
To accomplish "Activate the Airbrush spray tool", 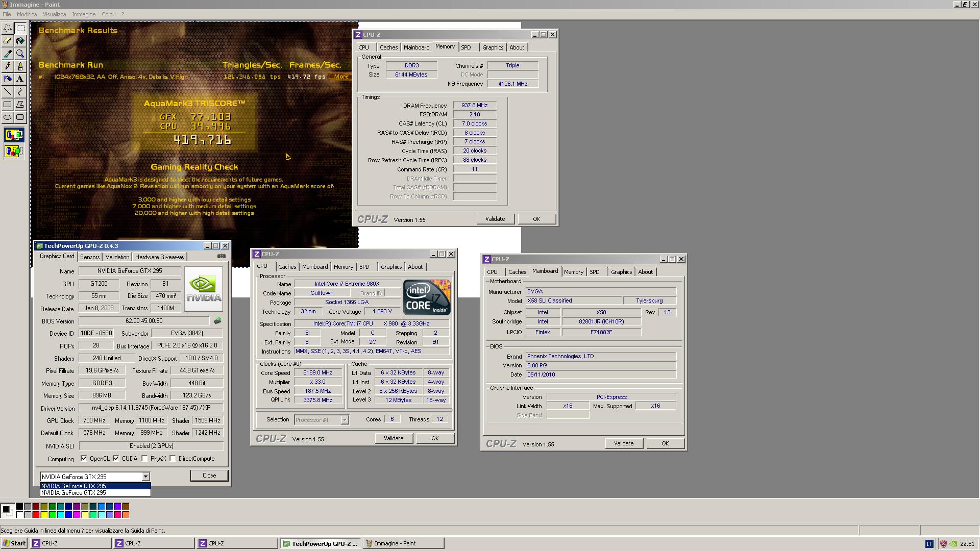I will click(x=8, y=79).
